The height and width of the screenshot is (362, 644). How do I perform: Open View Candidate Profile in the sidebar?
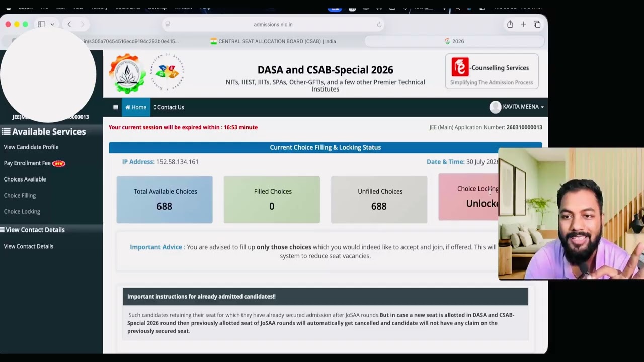[31, 147]
